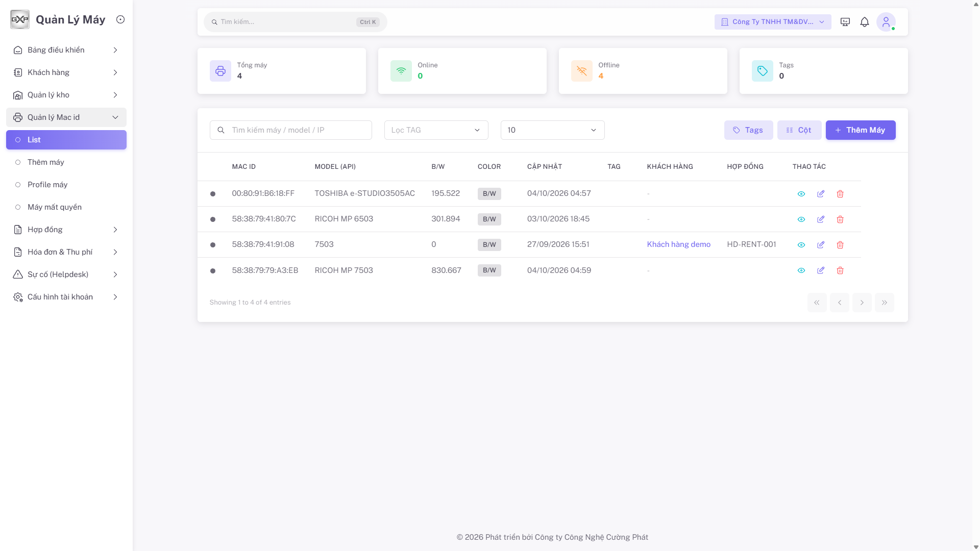Edit the RICOH MP 7503 machine

(x=821, y=270)
